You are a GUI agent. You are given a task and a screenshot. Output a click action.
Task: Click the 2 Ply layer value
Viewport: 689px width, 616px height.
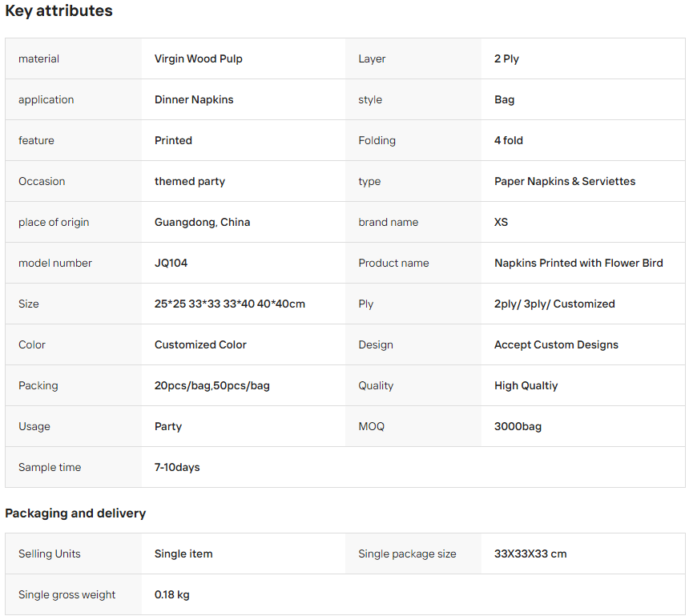pyautogui.click(x=506, y=58)
